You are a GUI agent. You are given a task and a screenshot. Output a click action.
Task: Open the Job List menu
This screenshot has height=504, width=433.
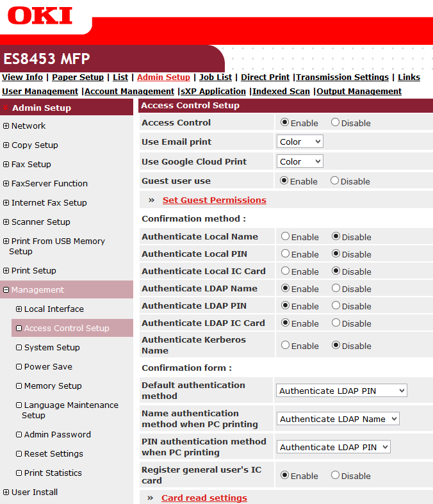point(215,77)
